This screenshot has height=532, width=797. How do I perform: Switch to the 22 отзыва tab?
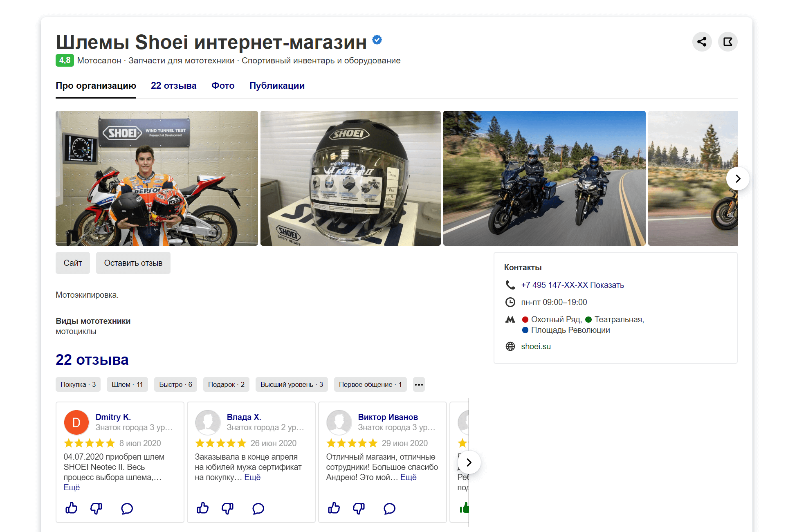[x=173, y=86]
